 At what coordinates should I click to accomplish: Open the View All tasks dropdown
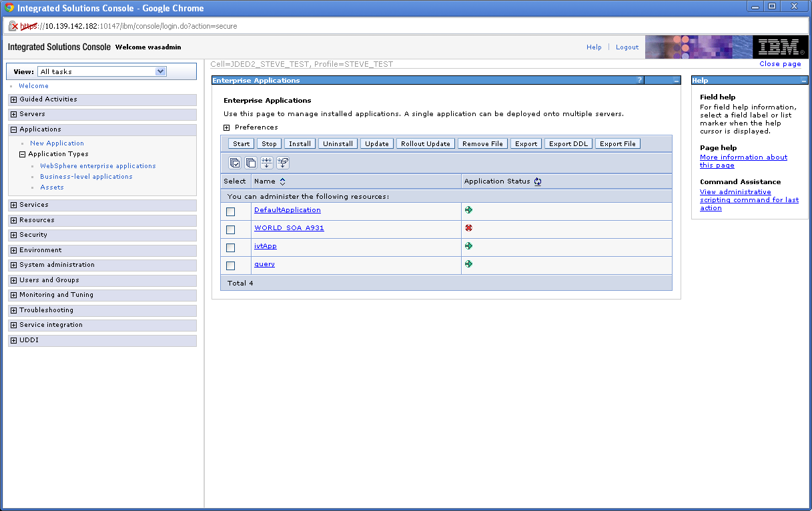(x=102, y=71)
